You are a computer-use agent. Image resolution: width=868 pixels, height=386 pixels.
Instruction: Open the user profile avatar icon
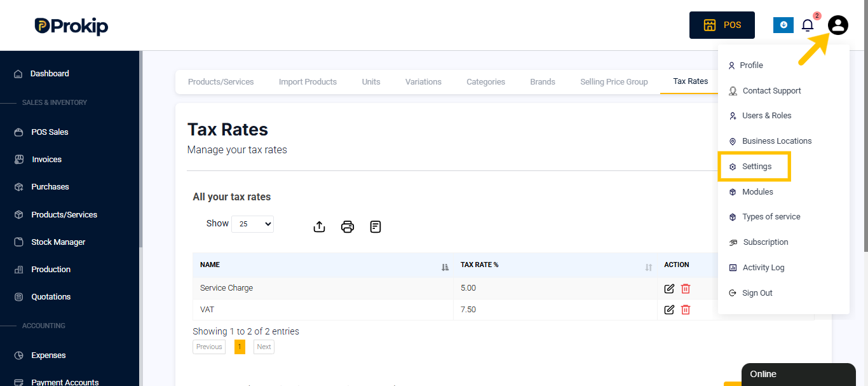tap(838, 25)
